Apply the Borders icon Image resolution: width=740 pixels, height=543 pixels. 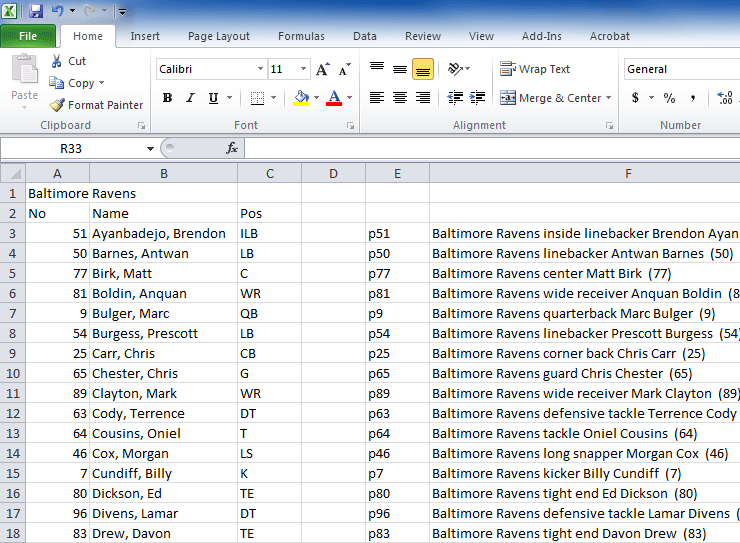[x=257, y=98]
